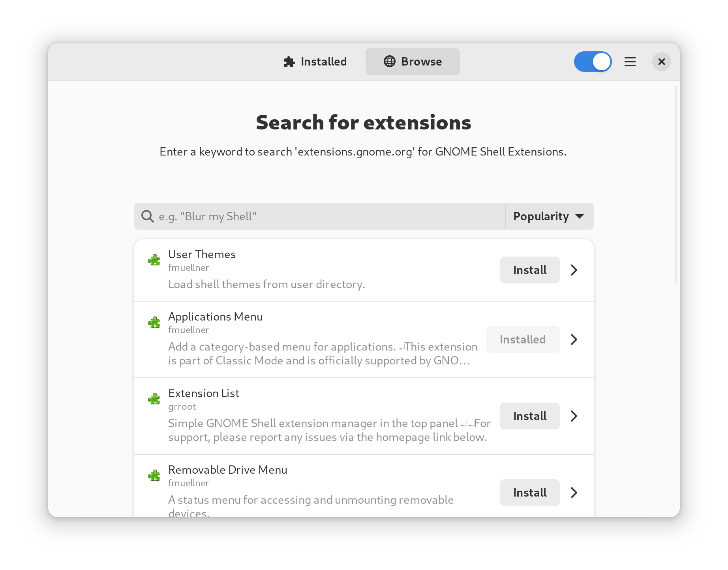
Task: Click the hamburger main menu icon
Action: point(630,62)
